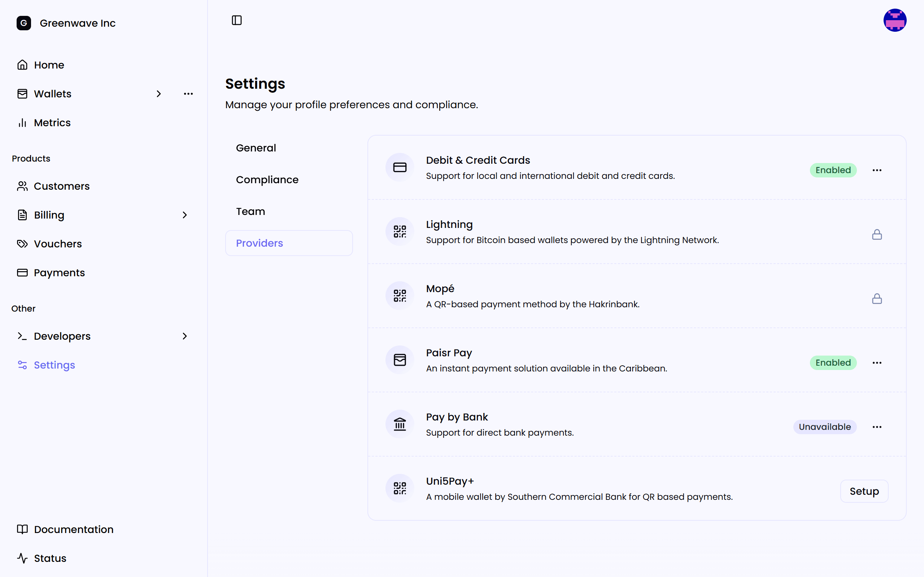
Task: Open the Debit & Credit Cards options menu
Action: click(877, 170)
